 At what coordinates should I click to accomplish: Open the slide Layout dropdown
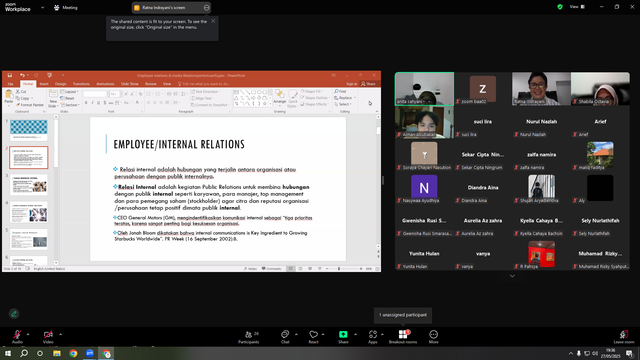70,92
